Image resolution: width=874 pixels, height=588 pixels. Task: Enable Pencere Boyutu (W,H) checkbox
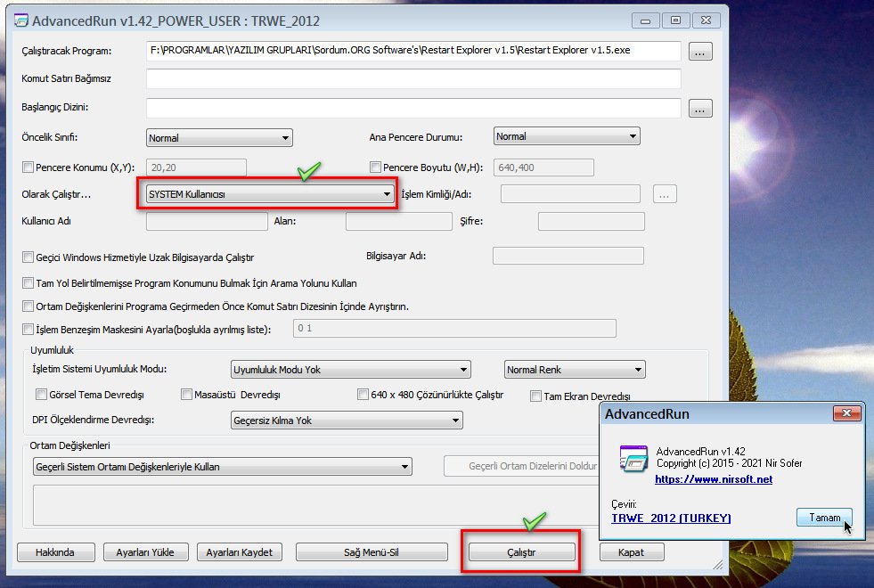pos(375,167)
